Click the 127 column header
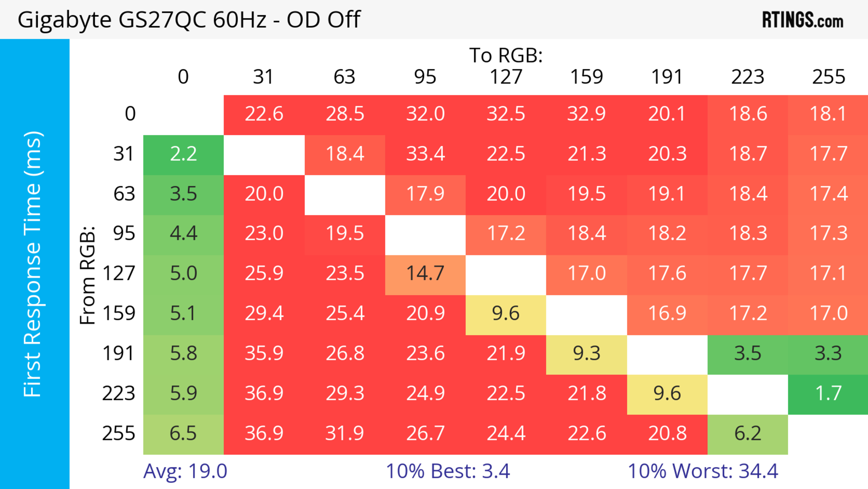This screenshot has height=489, width=868. point(506,77)
